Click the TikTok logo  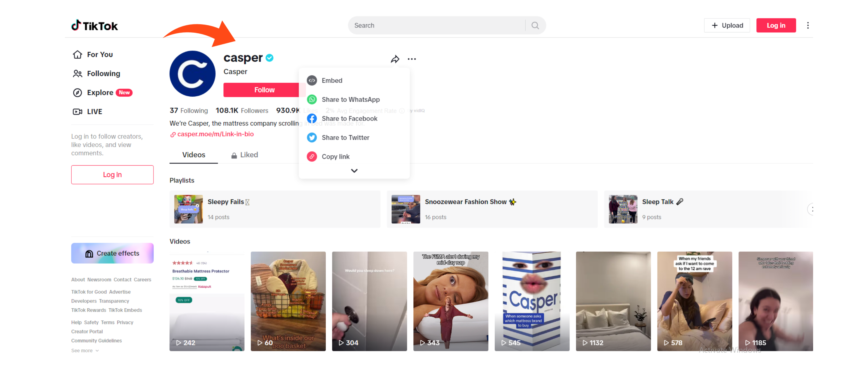click(95, 26)
